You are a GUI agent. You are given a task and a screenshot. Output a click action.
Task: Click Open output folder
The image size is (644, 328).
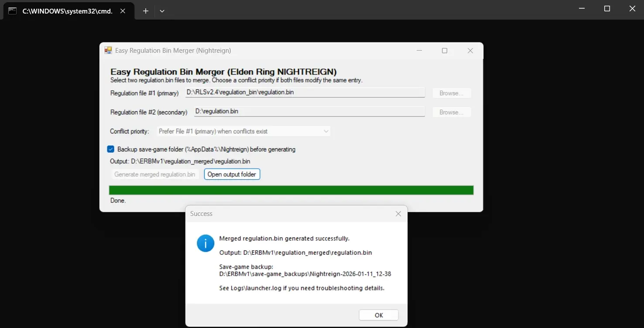click(x=232, y=174)
